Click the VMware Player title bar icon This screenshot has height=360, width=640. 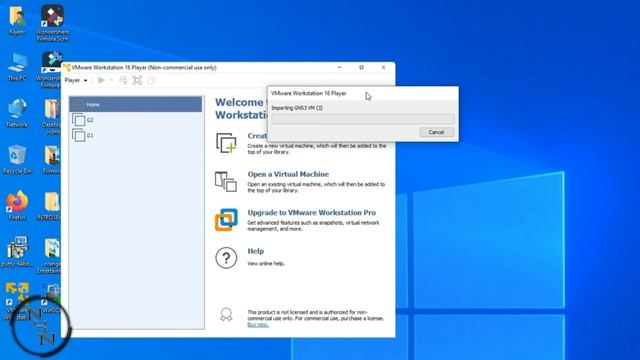pyautogui.click(x=67, y=67)
